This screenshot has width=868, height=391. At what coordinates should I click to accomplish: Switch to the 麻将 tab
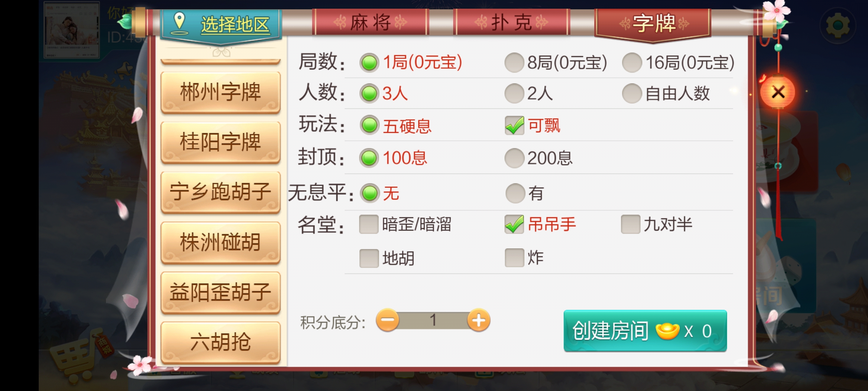370,22
